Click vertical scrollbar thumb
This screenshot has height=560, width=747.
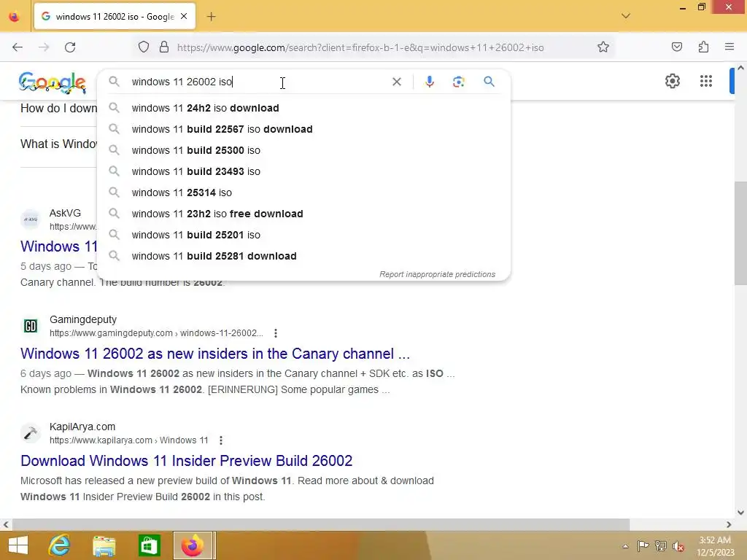740,233
